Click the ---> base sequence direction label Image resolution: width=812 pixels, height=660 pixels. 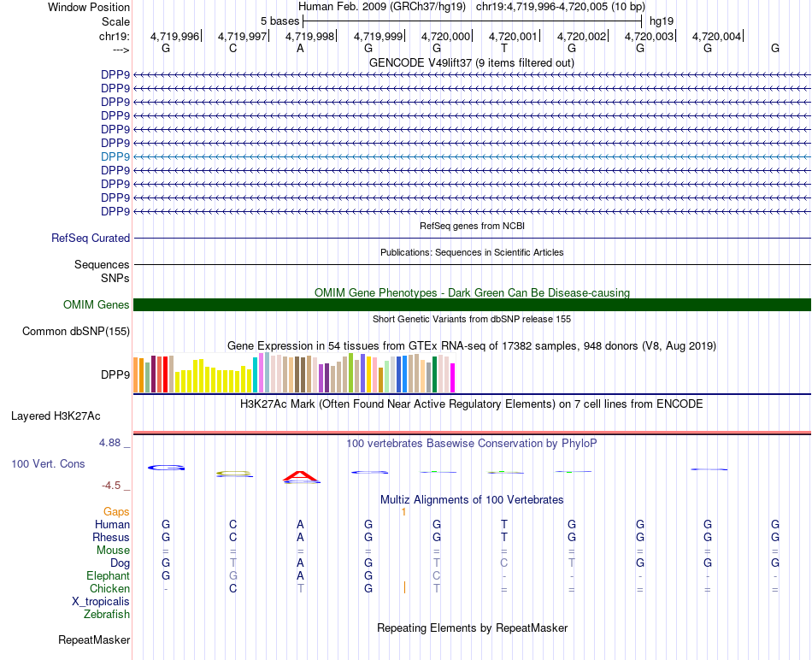pos(121,50)
